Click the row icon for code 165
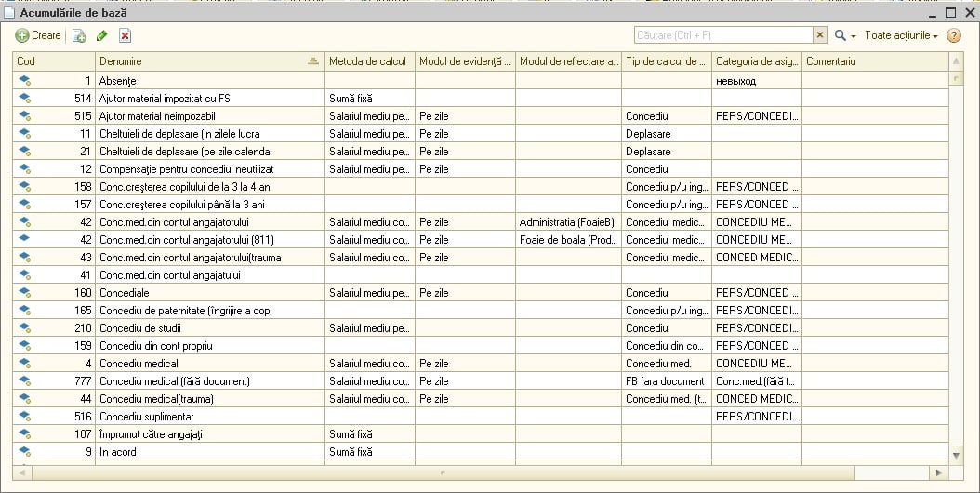The width and height of the screenshot is (980, 493). coord(25,311)
